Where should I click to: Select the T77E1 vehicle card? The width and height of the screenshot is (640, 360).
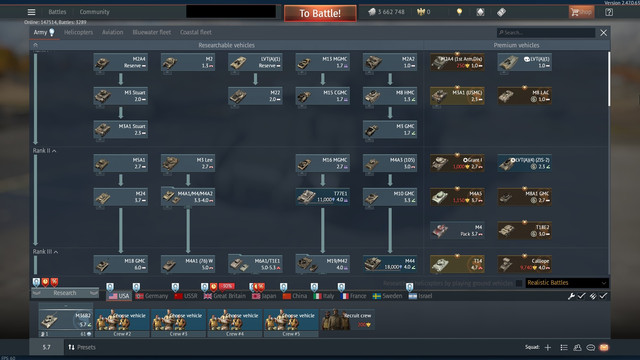point(322,197)
